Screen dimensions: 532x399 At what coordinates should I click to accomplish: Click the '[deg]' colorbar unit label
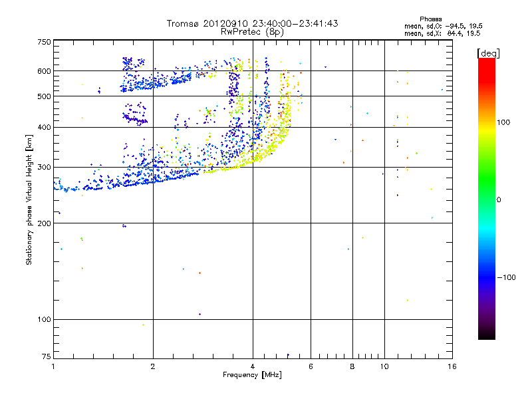click(488, 54)
